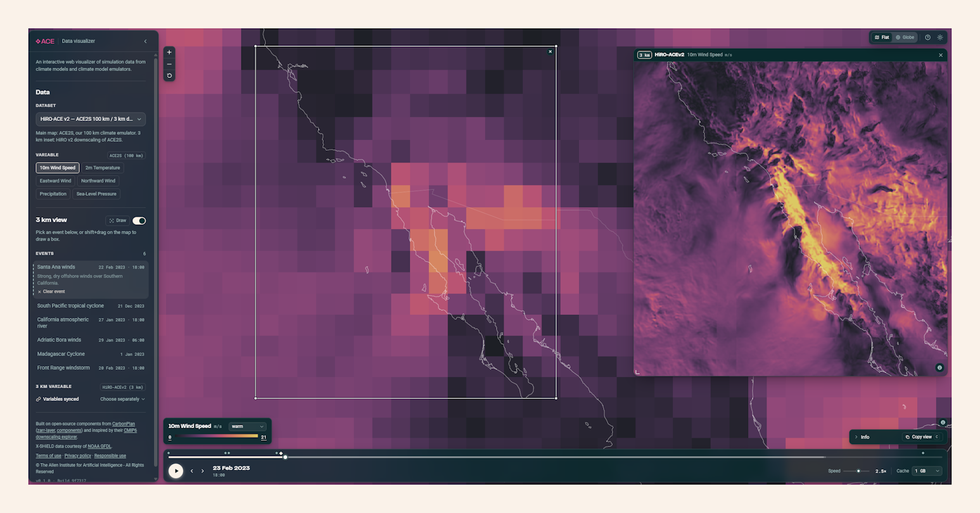Collapse the left sidebar panel
This screenshot has height=513, width=980.
(x=145, y=41)
